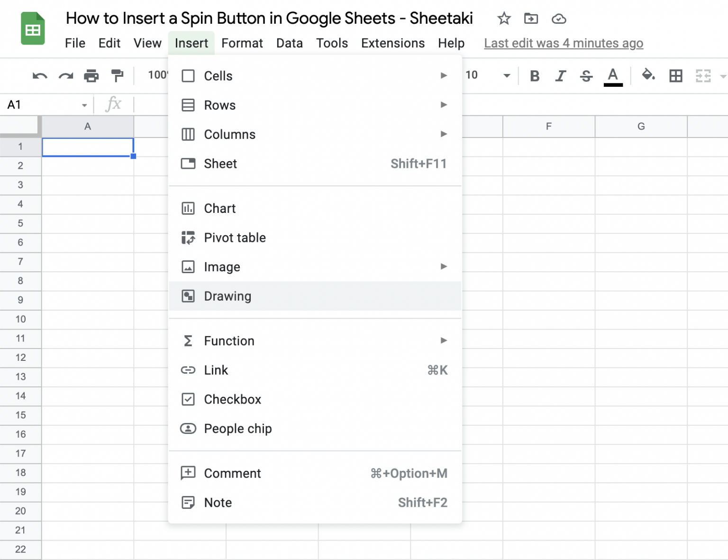
Task: Open the Insert Chart option
Action: point(219,208)
